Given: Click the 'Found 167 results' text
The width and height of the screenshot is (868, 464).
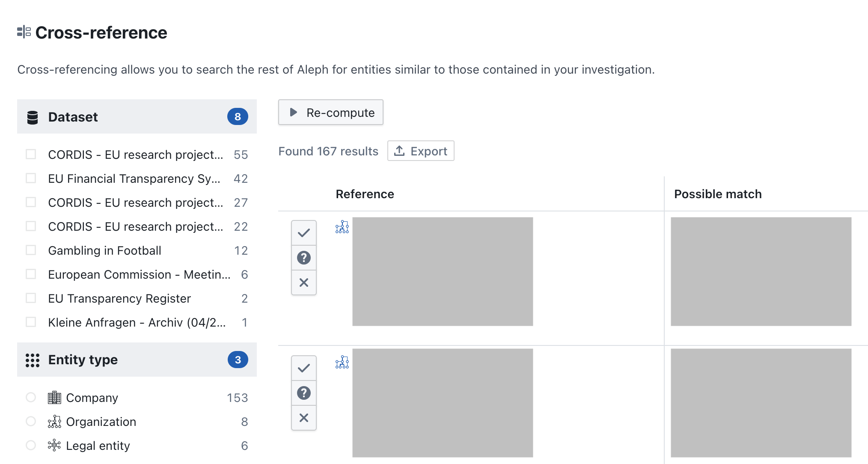Looking at the screenshot, I should (328, 151).
